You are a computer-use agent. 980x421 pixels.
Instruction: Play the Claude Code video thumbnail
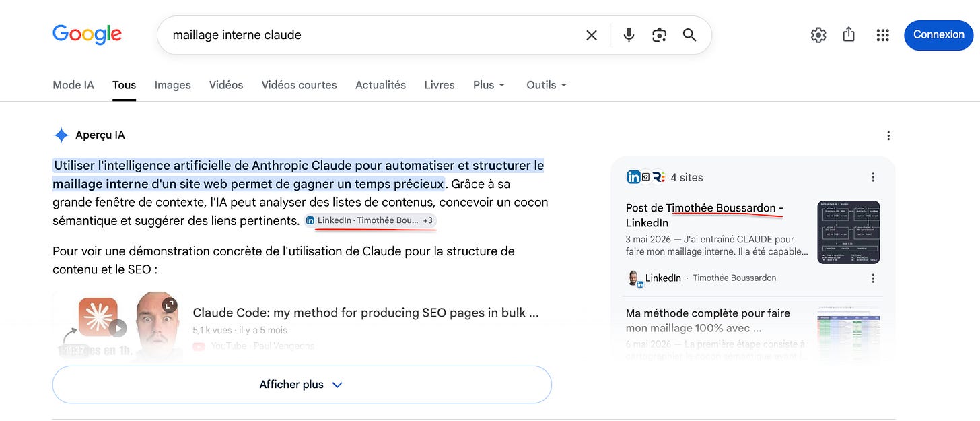point(118,327)
